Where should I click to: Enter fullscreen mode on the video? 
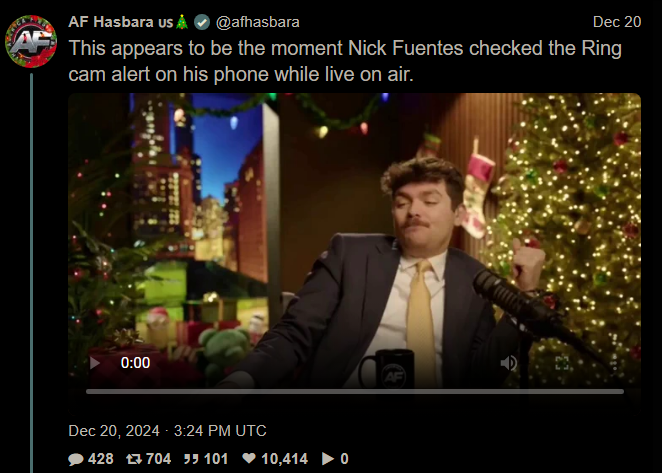pos(562,363)
